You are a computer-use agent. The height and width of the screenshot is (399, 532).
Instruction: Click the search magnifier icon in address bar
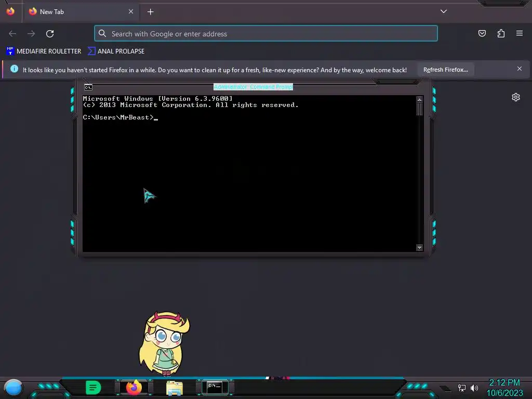coord(102,33)
